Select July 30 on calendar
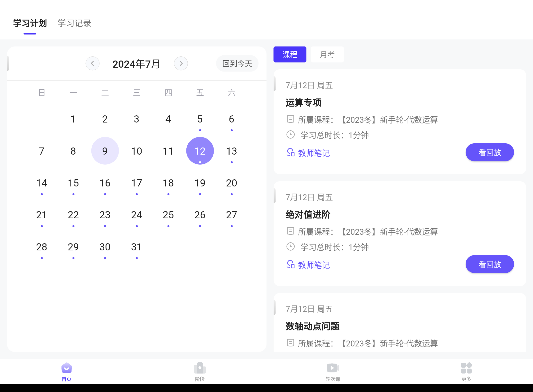The width and height of the screenshot is (533, 392). pos(105,247)
